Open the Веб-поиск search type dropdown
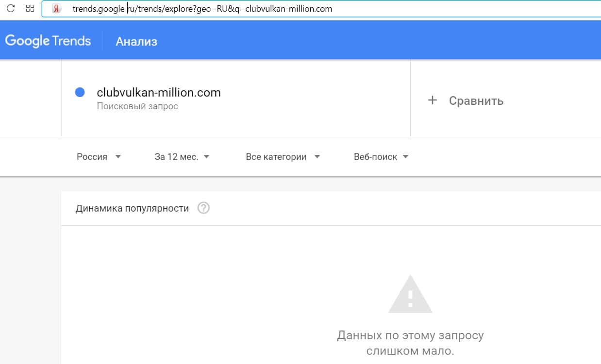This screenshot has height=364, width=601. (381, 157)
